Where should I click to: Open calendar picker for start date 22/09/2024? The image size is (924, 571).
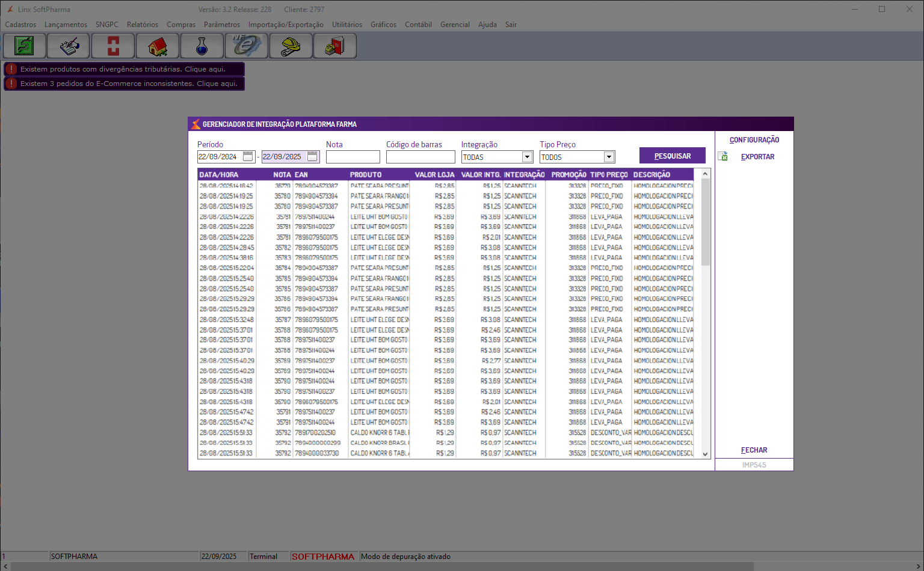248,156
